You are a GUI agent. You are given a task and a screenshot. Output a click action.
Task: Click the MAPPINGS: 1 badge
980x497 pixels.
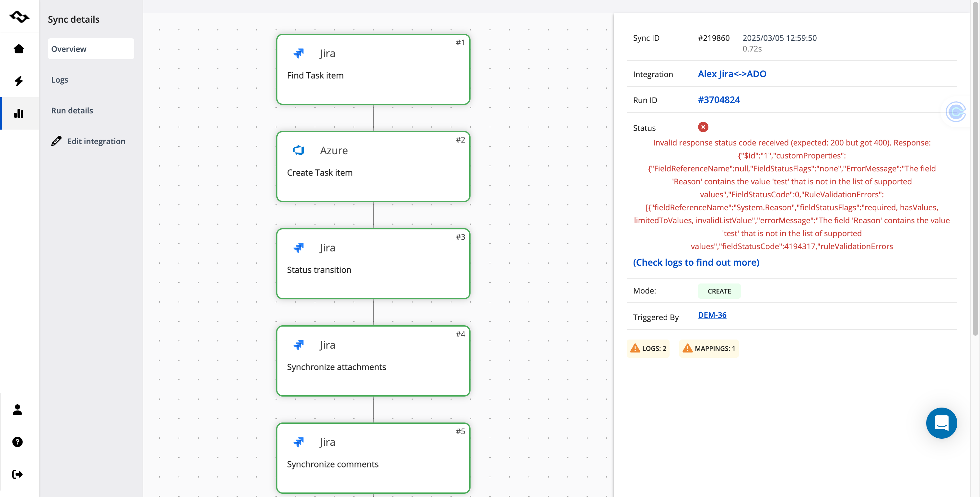(x=709, y=348)
